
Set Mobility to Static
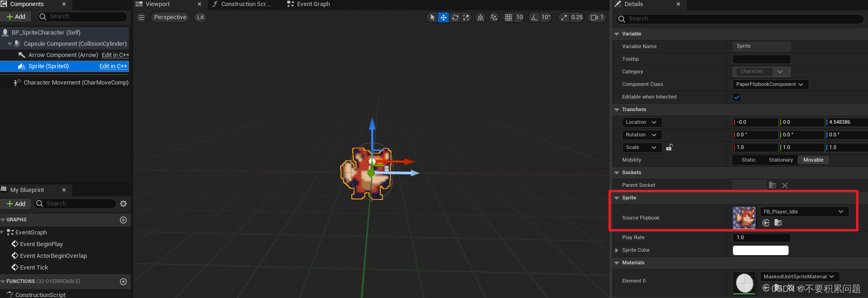click(748, 160)
